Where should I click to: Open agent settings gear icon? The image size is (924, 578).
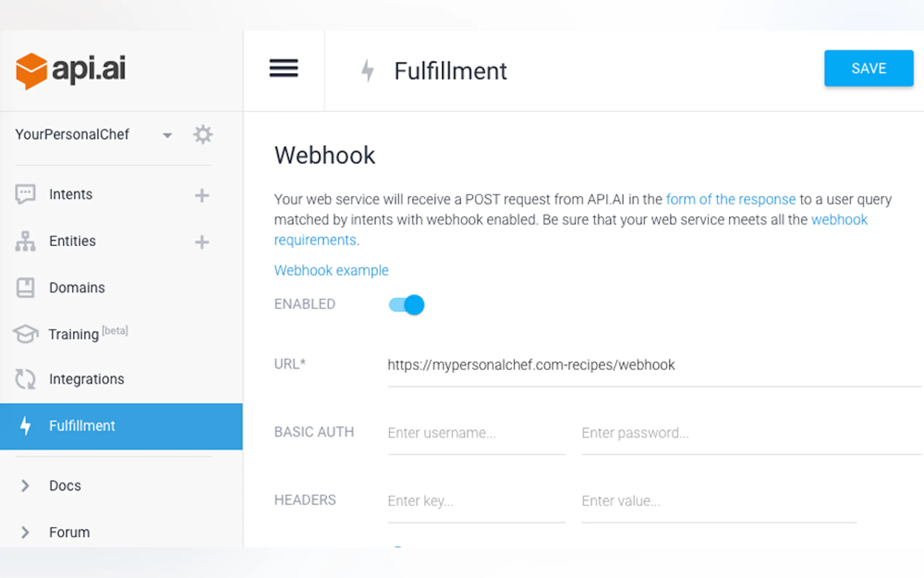[203, 135]
